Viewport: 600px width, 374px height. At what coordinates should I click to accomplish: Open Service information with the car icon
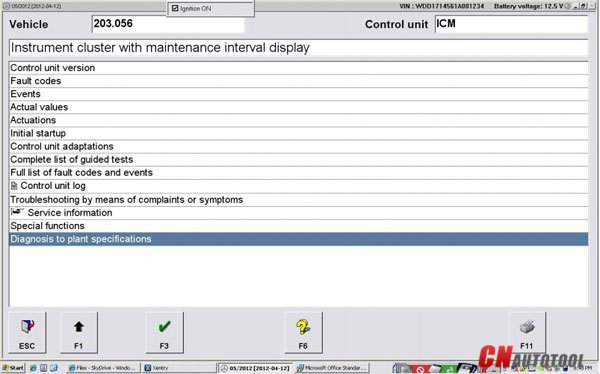tap(298, 213)
